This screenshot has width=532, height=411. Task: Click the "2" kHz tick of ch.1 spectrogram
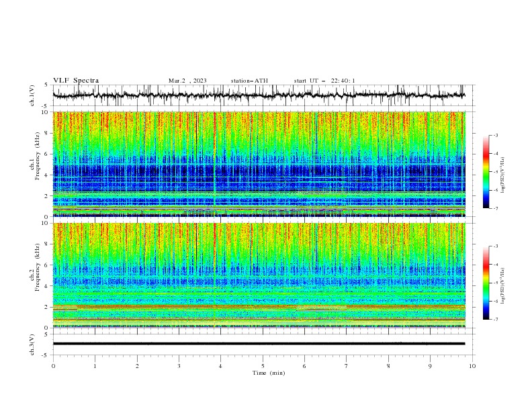point(46,195)
